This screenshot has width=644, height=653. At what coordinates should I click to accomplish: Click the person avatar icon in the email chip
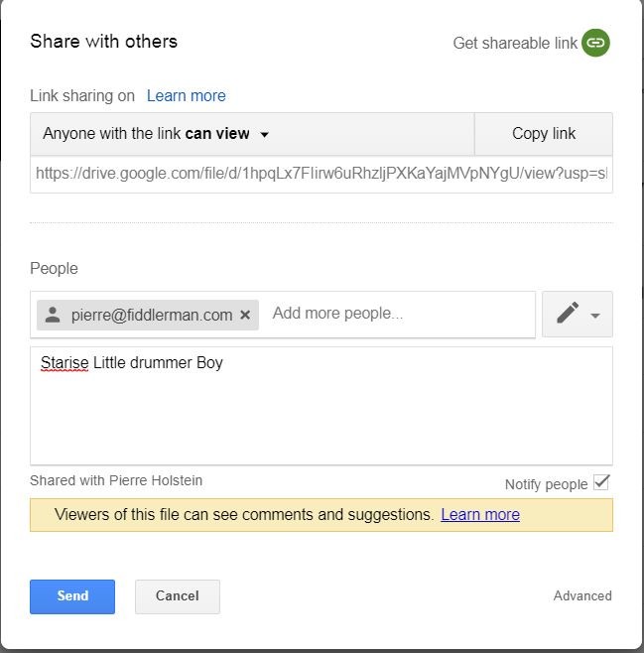[53, 315]
